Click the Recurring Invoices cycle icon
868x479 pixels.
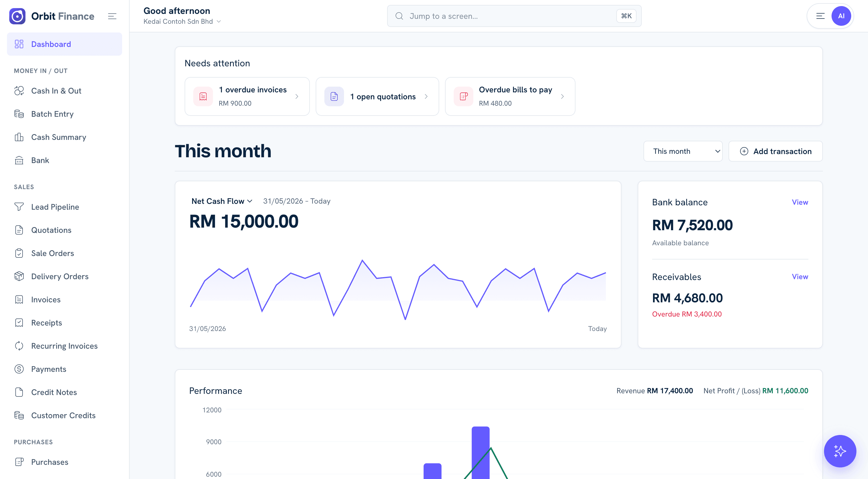(x=19, y=346)
